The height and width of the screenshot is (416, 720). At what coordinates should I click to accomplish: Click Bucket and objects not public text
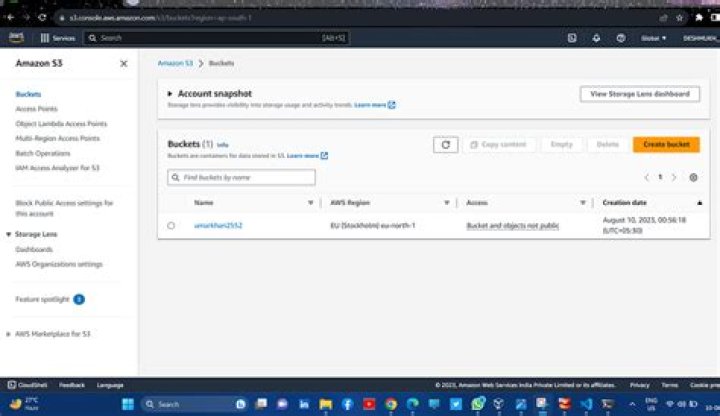[512, 225]
